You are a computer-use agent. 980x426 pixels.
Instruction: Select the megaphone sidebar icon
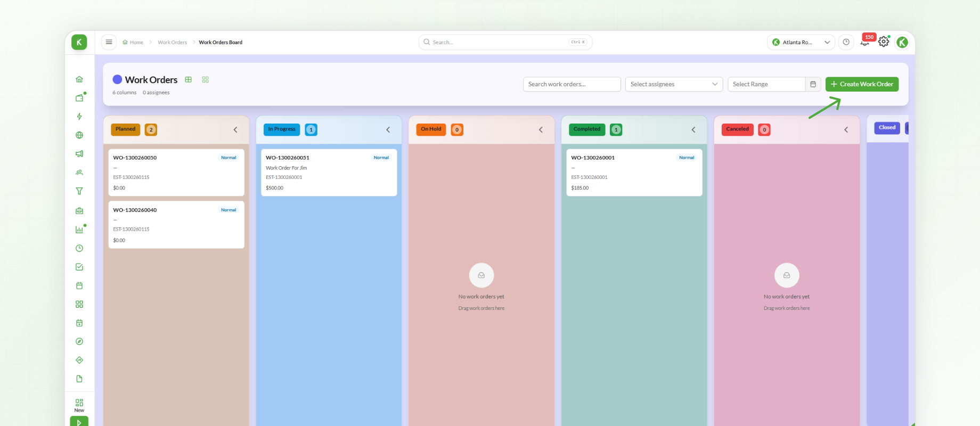79,154
